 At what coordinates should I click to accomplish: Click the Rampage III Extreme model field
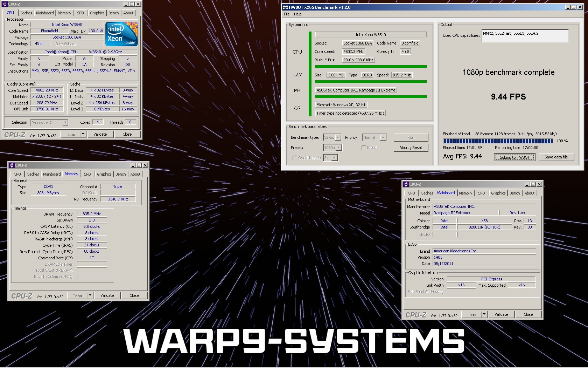[465, 213]
